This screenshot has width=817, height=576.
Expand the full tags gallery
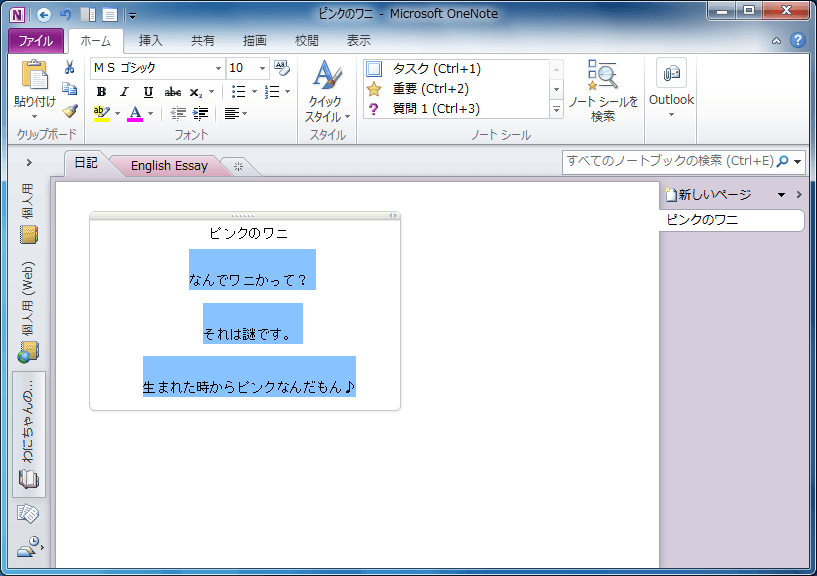556,109
